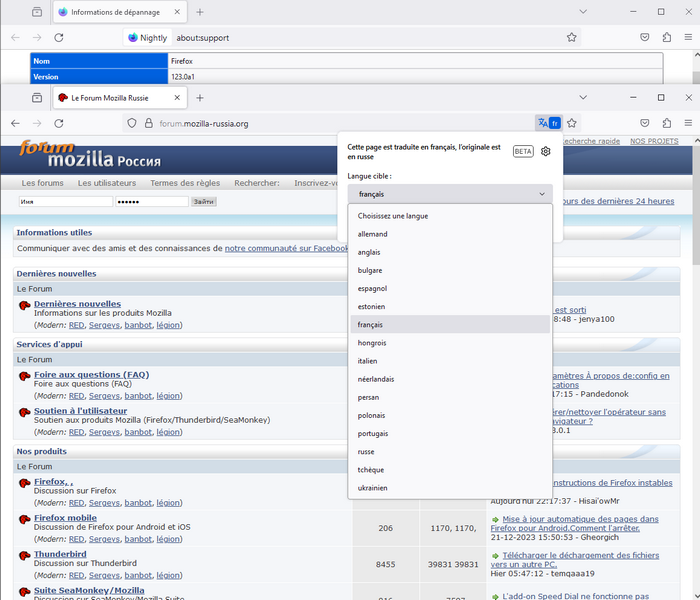Click the password field on the forum
The width and height of the screenshot is (700, 600).
click(152, 202)
